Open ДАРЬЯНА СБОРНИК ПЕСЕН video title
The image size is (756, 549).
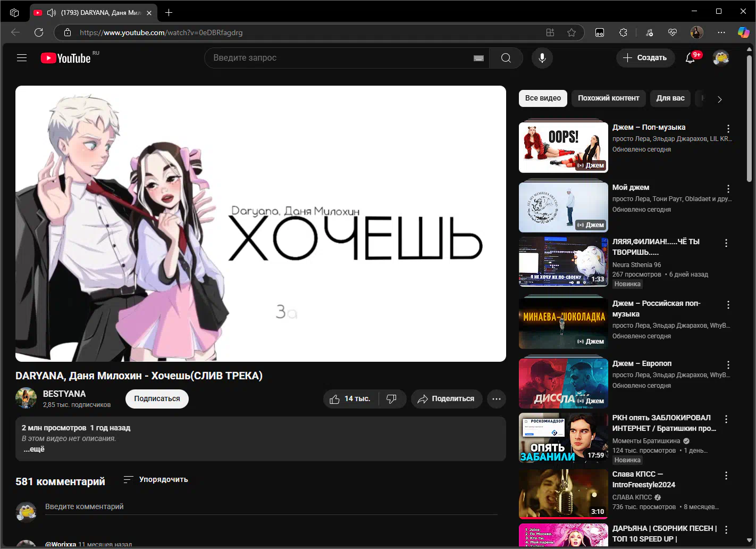(665, 534)
